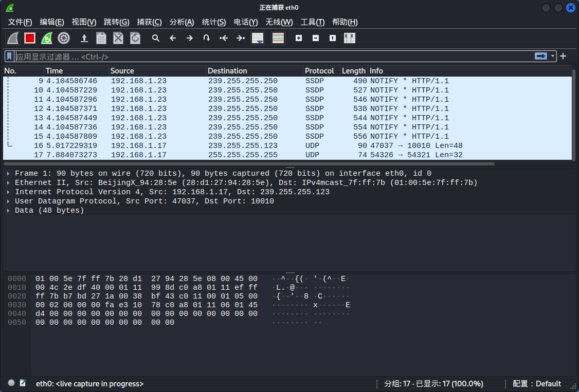The height and width of the screenshot is (392, 579).
Task: Open the 无线(W) menu
Action: pyautogui.click(x=279, y=22)
